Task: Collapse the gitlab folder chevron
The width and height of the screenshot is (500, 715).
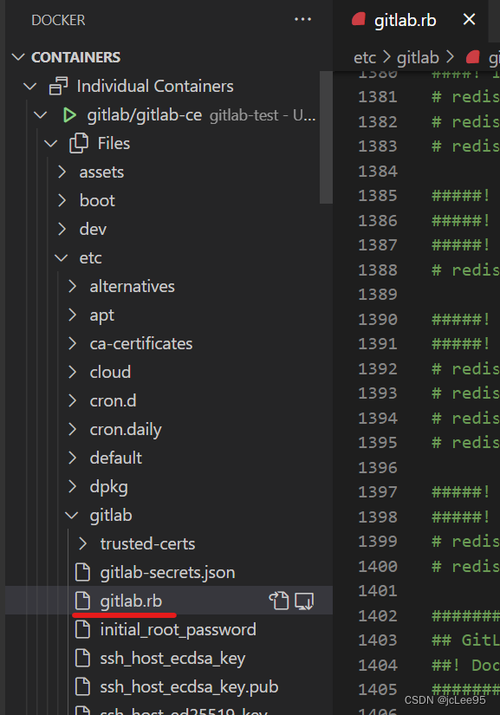Action: [x=72, y=515]
